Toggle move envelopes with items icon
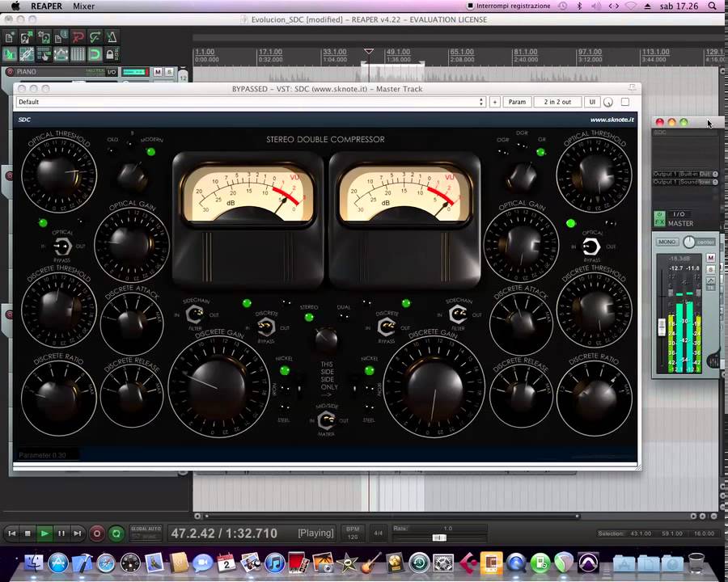The image size is (728, 582). [x=61, y=54]
